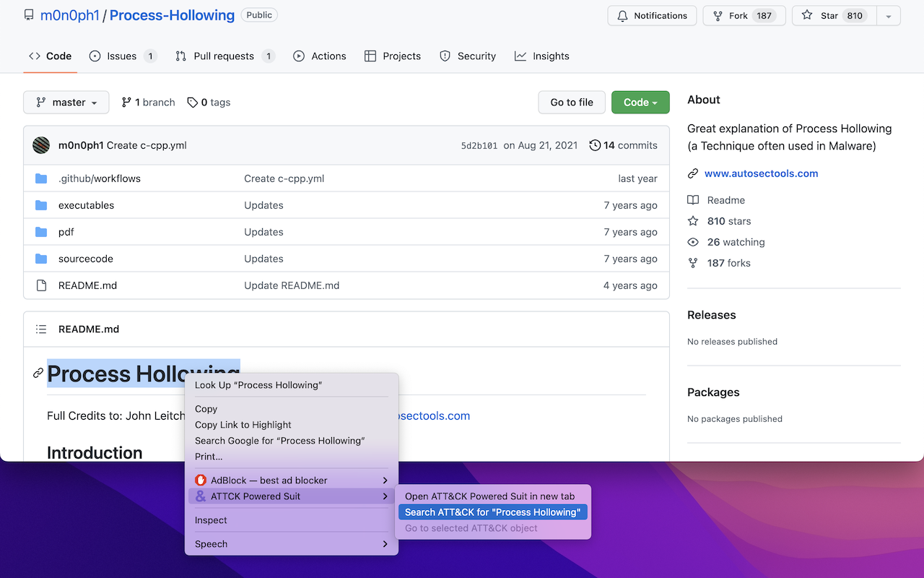Click the executables folder icon

[41, 205]
